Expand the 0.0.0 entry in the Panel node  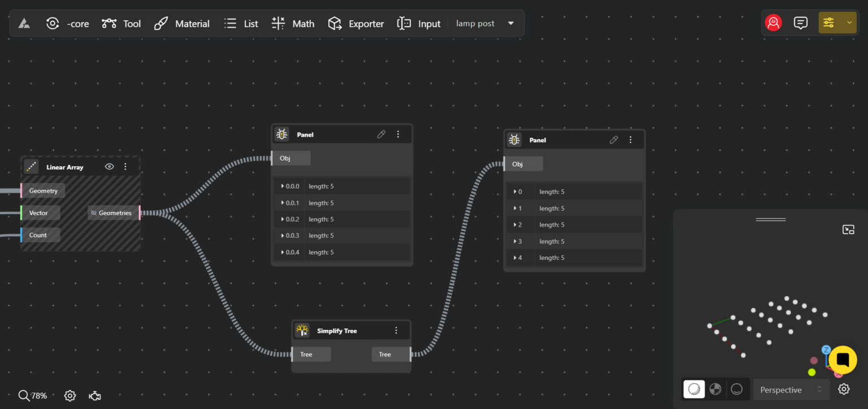[283, 186]
